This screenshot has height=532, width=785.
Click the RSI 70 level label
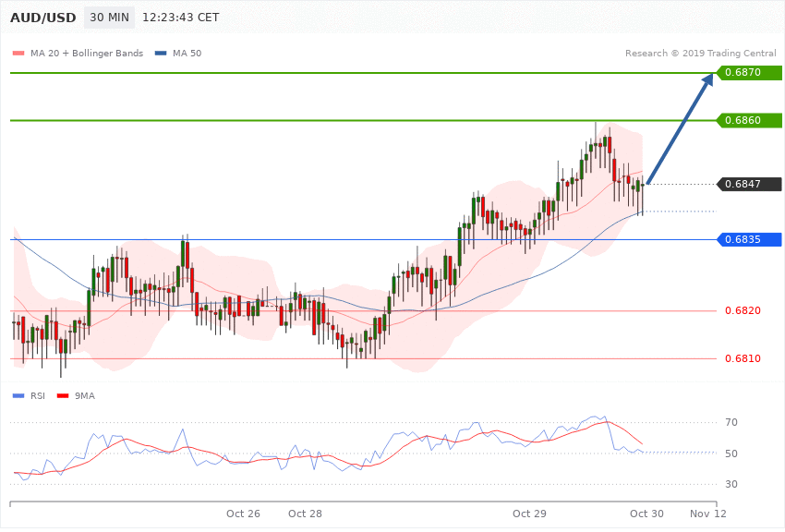(731, 422)
